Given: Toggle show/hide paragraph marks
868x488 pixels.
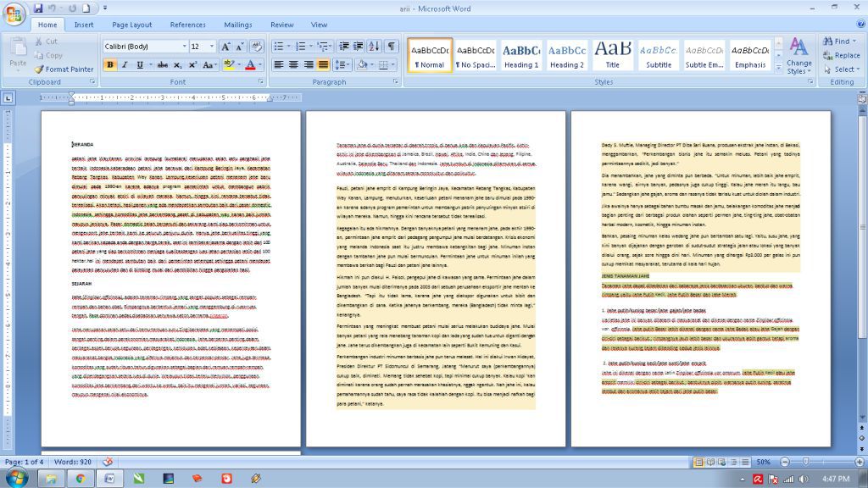Looking at the screenshot, I should tap(392, 47).
